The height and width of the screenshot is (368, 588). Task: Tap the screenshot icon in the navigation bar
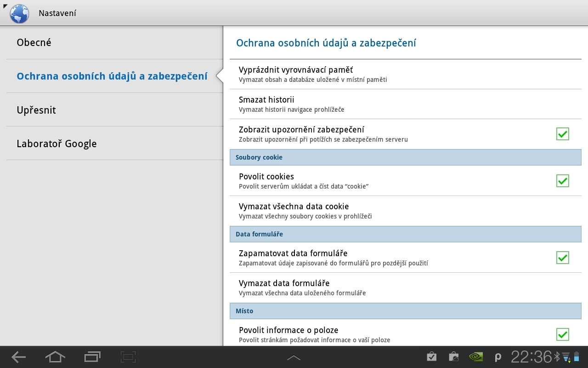click(x=128, y=356)
